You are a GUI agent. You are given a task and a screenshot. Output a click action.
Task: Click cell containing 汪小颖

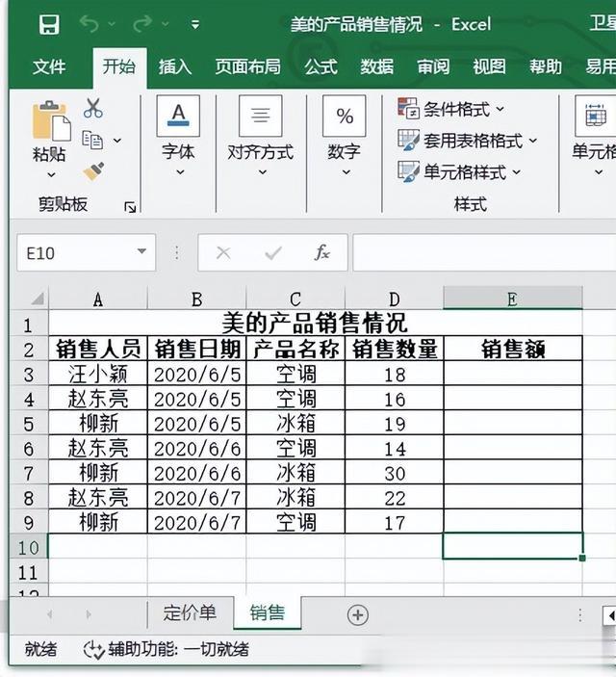tap(98, 374)
